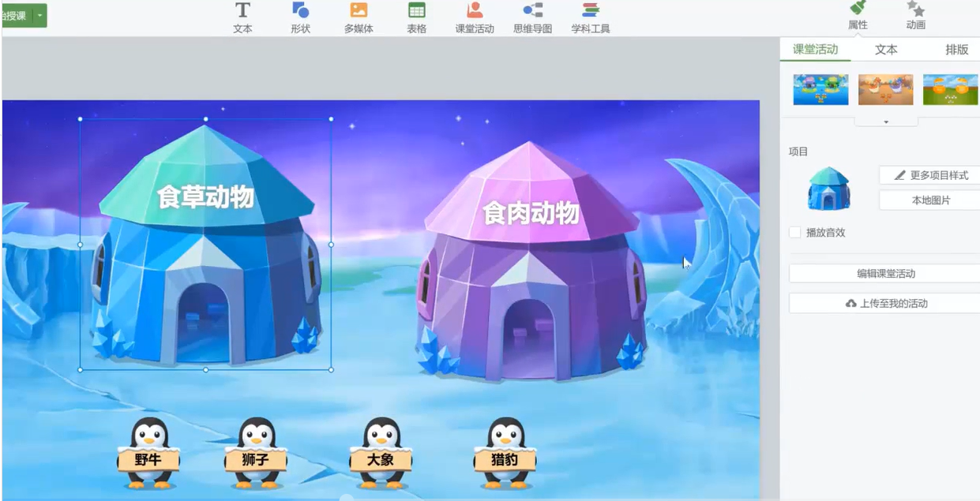Viewport: 980px width, 501px height.
Task: Choose the blue ice theme thumbnail
Action: click(x=821, y=90)
